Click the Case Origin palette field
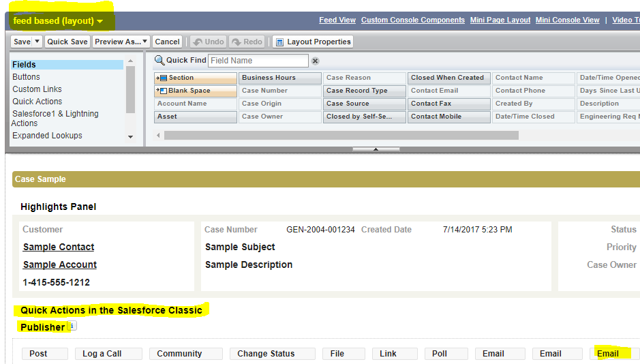This screenshot has height=364, width=640. 280,104
